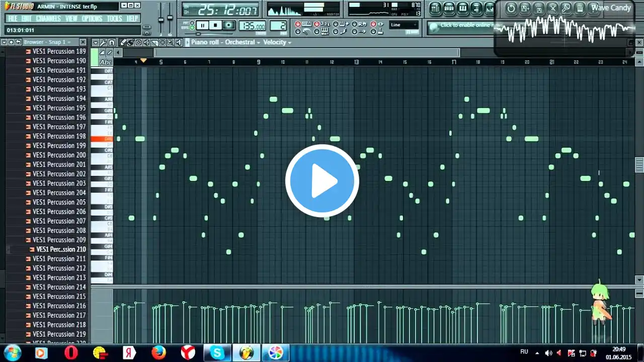Click the tempo display showing 135.000
The height and width of the screenshot is (362, 644).
point(252,26)
